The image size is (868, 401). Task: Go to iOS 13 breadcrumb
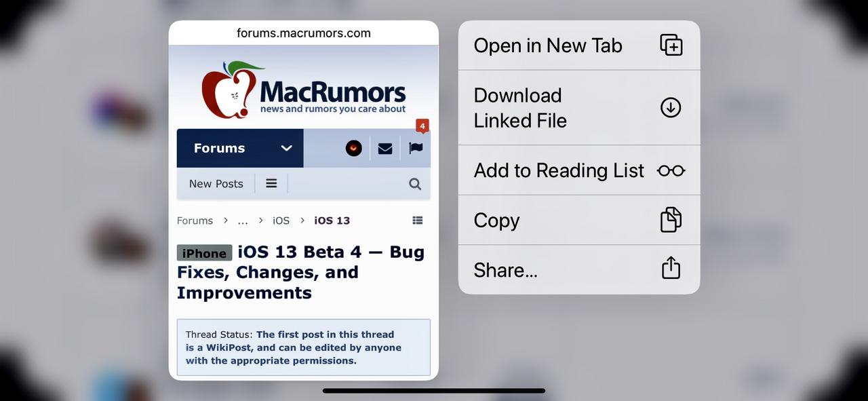332,221
